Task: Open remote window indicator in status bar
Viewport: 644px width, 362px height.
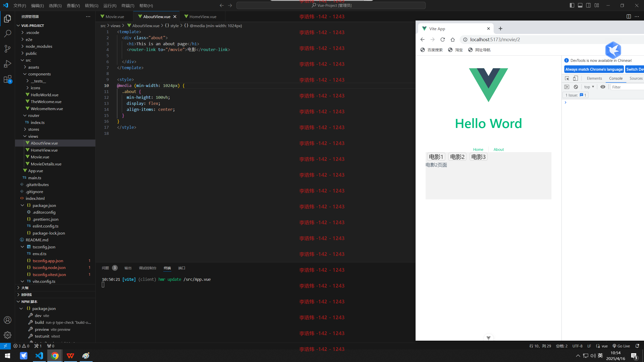Action: point(5,346)
